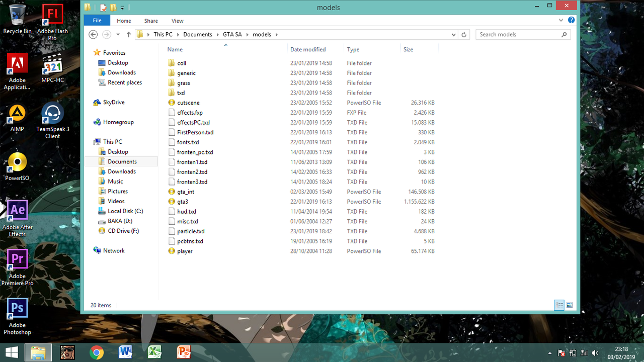Open Adobe Application Manager desktop shortcut
The height and width of the screenshot is (362, 644).
coord(17,72)
